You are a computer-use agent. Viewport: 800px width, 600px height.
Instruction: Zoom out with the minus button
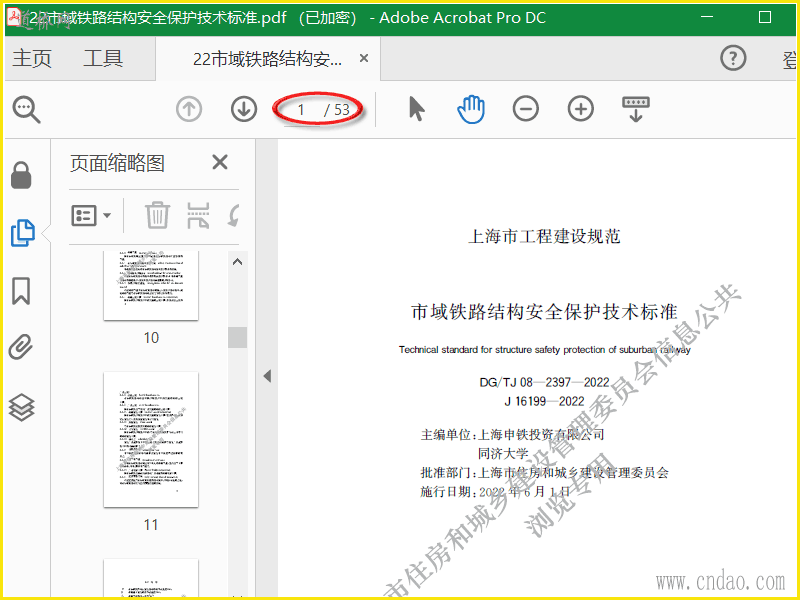pos(526,109)
